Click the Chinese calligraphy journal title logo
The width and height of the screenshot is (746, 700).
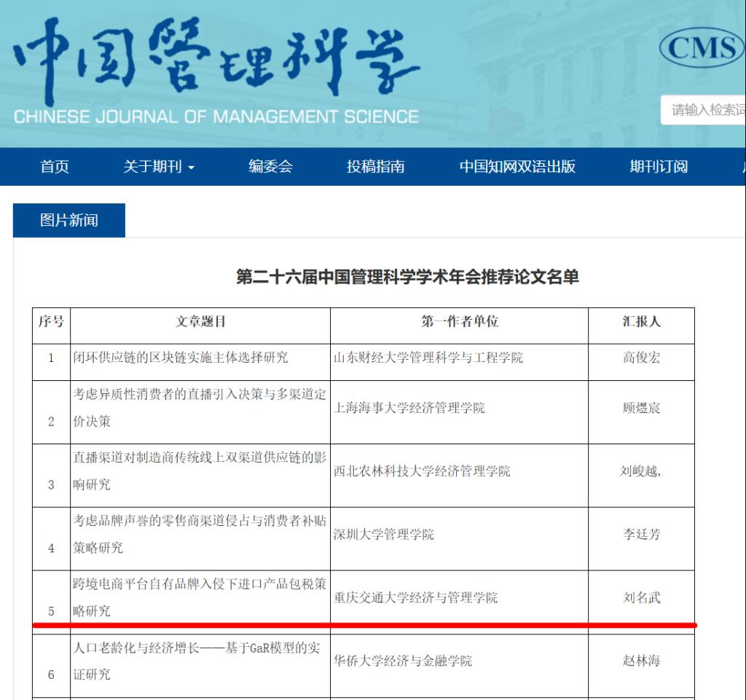216,60
